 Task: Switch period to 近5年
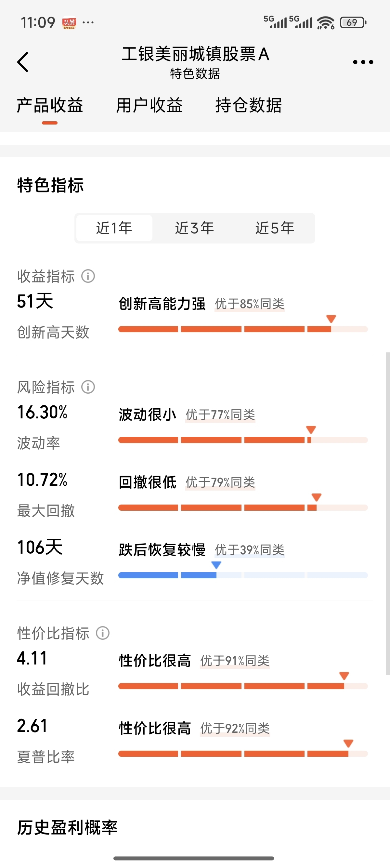275,228
